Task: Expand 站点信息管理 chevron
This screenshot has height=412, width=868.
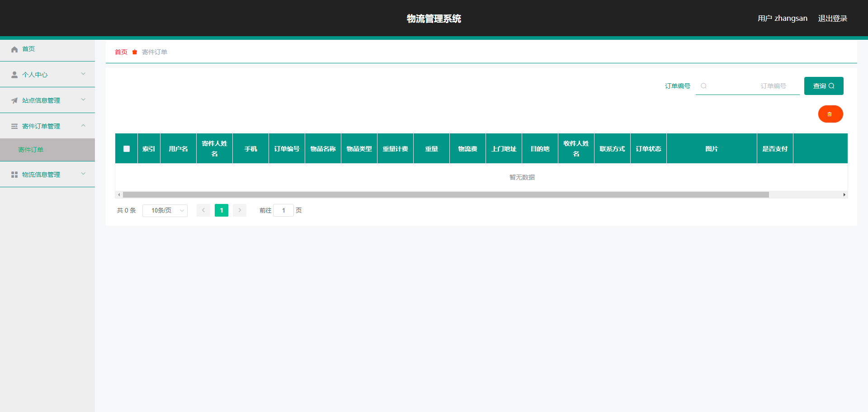Action: (83, 99)
